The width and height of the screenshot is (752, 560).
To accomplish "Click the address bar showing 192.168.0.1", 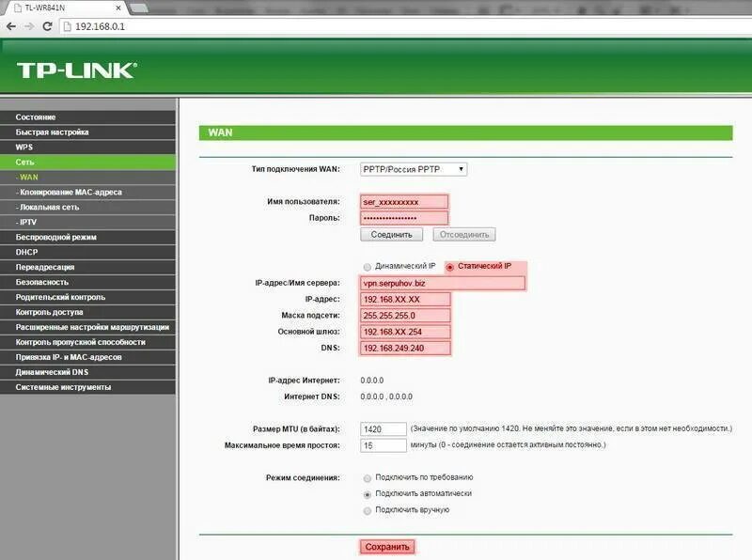I will coord(403,26).
